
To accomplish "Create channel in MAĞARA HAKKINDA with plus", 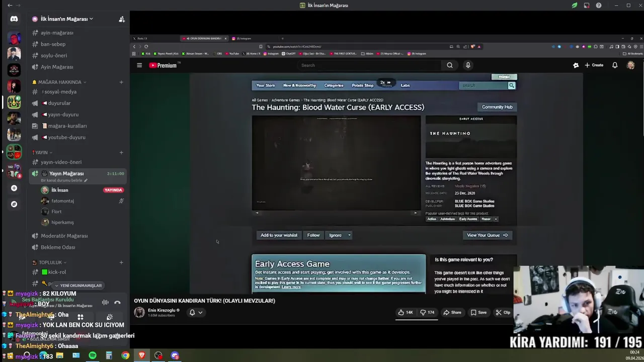I will tap(121, 82).
